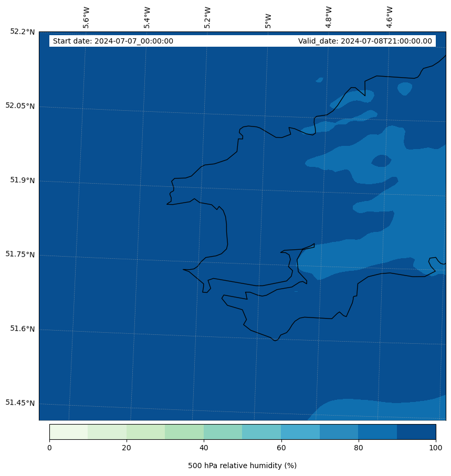Click the 50–60% colorbar swatch
This screenshot has height=476, width=451.
coord(262,432)
